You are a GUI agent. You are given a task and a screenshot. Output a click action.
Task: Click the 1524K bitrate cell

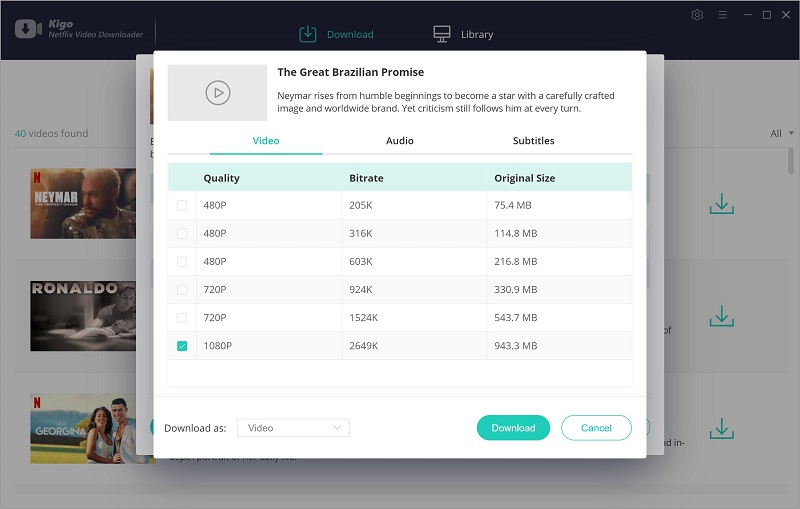coord(364,318)
